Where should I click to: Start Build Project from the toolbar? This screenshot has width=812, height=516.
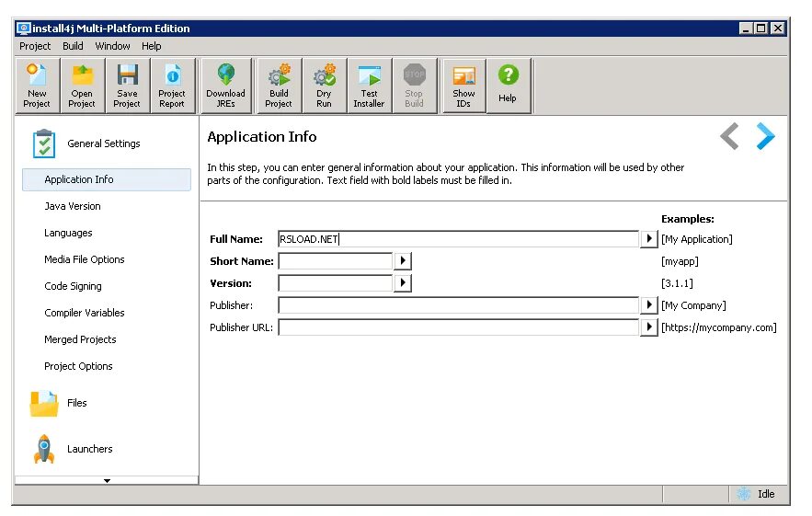pyautogui.click(x=279, y=86)
